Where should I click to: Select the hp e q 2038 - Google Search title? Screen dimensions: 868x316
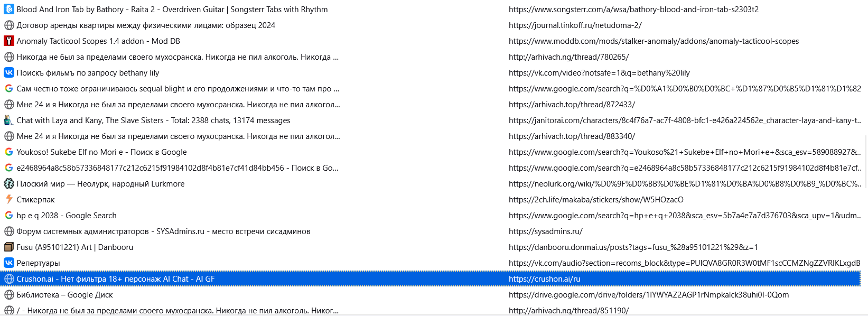pyautogui.click(x=67, y=216)
